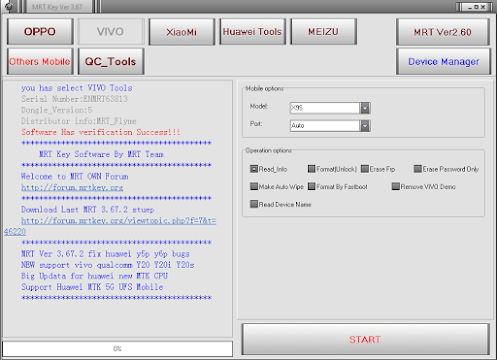The height and width of the screenshot is (360, 497).
Task: Click 'Distributor info:MRT_Flyme' log line
Action: coord(79,121)
